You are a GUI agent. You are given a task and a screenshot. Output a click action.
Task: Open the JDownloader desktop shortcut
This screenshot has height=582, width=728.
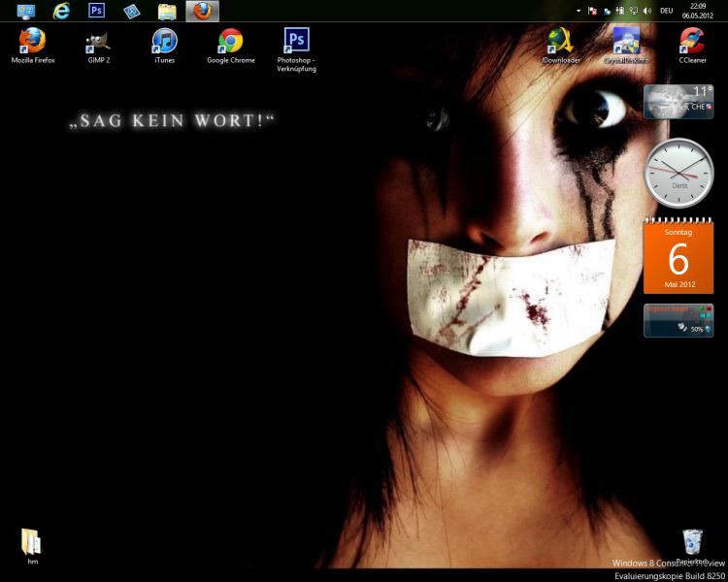[x=560, y=42]
